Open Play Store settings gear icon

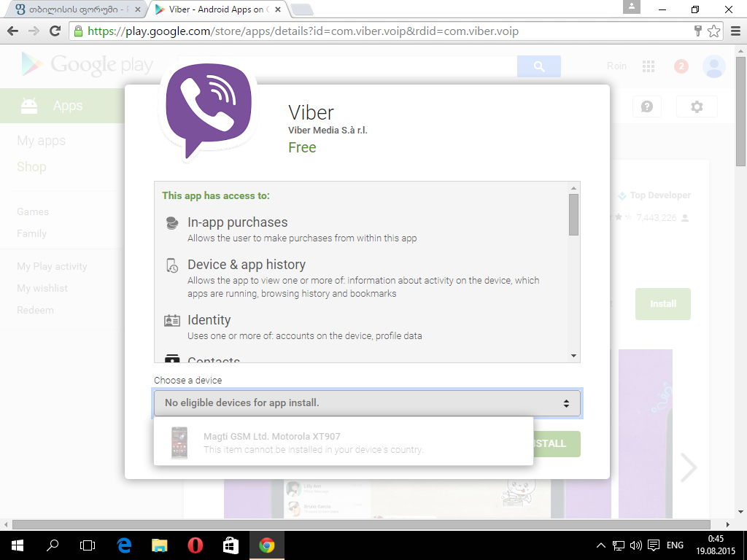click(x=697, y=106)
